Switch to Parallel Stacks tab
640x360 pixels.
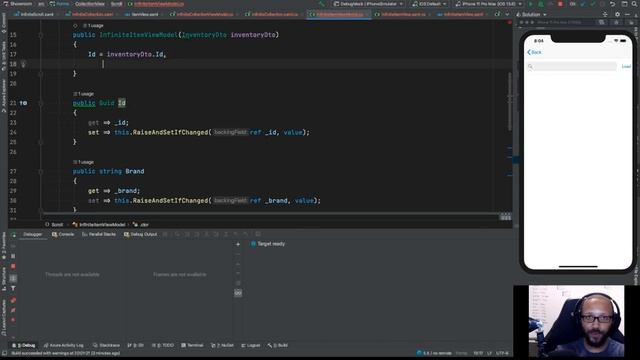tap(99, 234)
